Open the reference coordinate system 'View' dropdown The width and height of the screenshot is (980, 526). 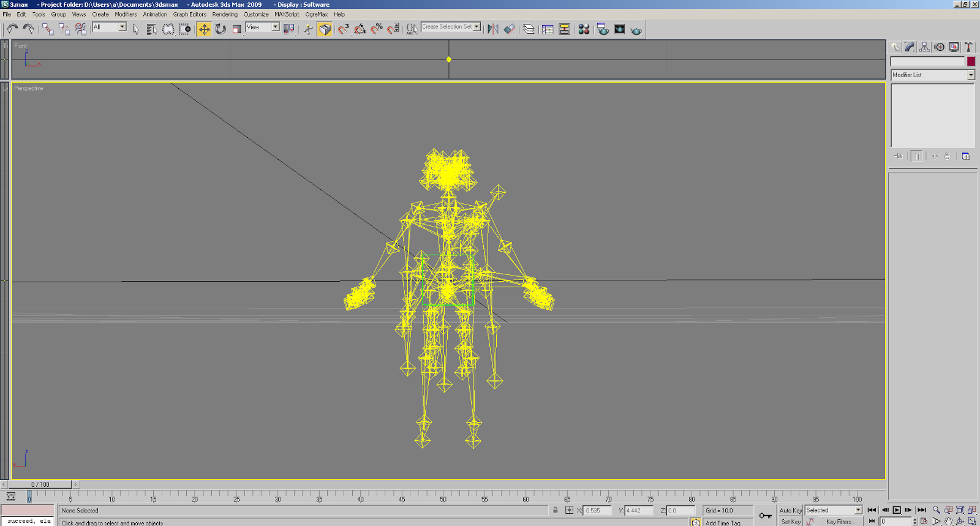pyautogui.click(x=276, y=27)
